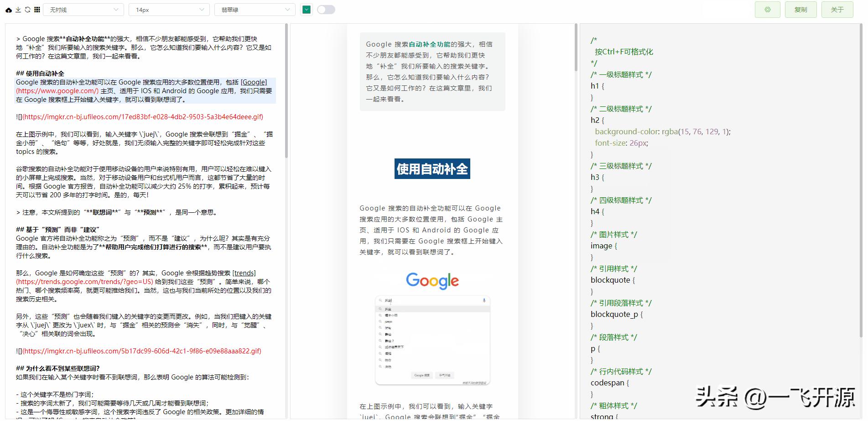Toggle the switch next to the checkbox off

[326, 9]
